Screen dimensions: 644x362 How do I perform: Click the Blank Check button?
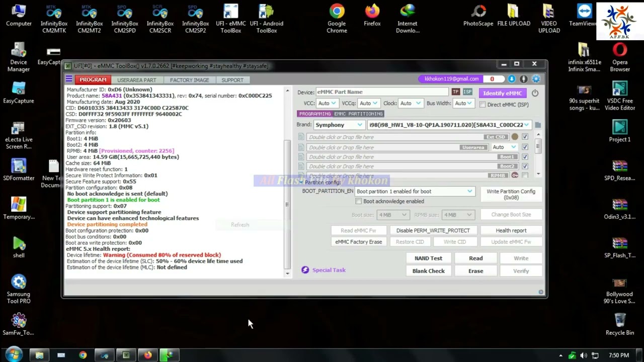click(x=428, y=271)
